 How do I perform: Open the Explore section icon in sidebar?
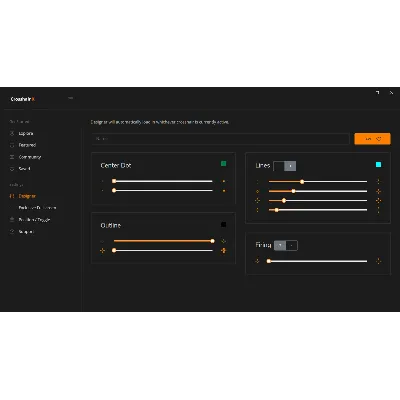[x=12, y=133]
